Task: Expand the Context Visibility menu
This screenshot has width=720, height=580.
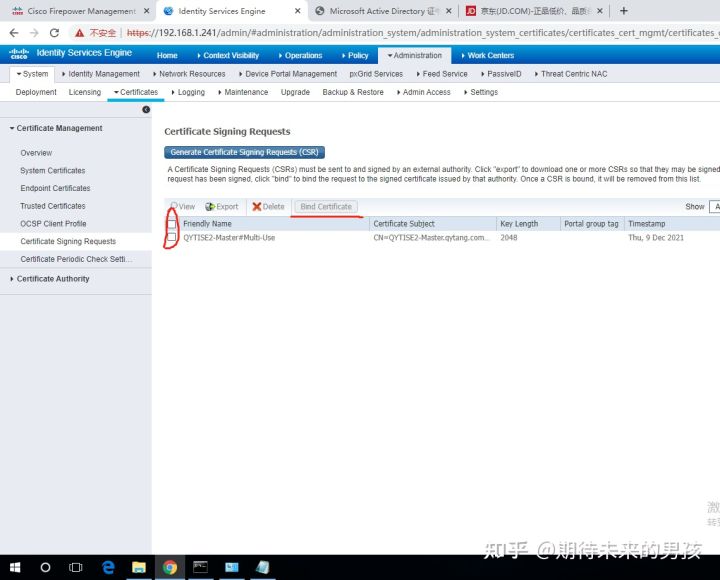Action: coord(228,55)
